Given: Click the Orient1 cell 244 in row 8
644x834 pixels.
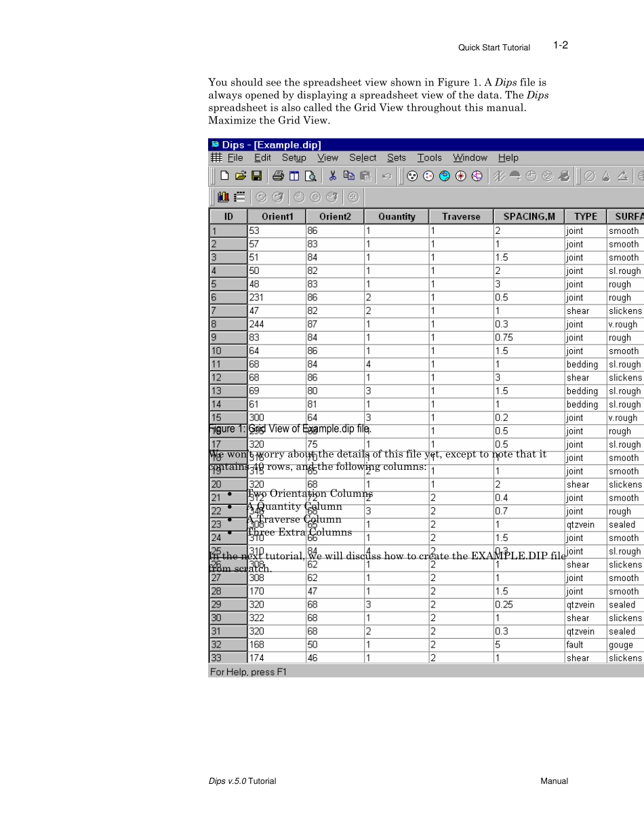Looking at the screenshot, I should 277,325.
